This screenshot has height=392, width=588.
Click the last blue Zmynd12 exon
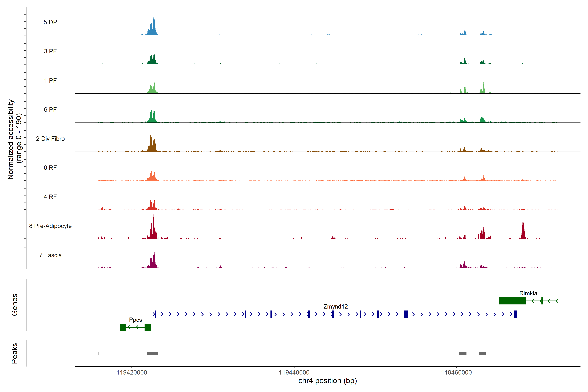[515, 314]
